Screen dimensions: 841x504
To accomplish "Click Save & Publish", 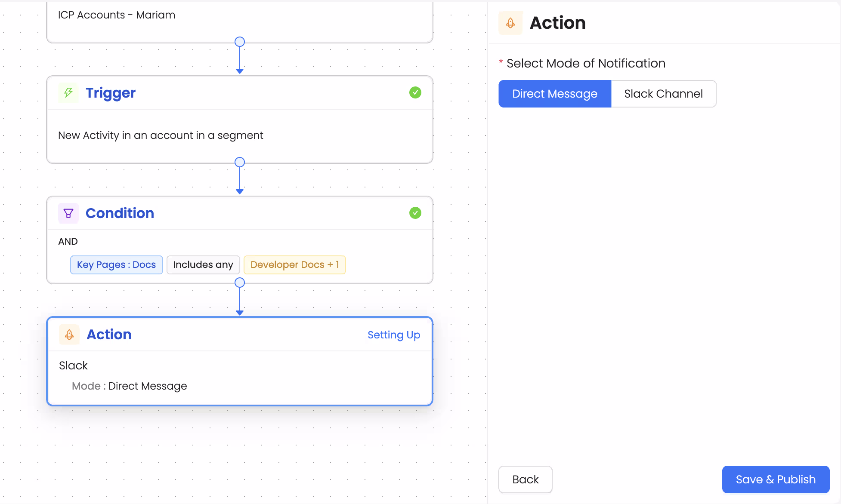I will pos(775,479).
